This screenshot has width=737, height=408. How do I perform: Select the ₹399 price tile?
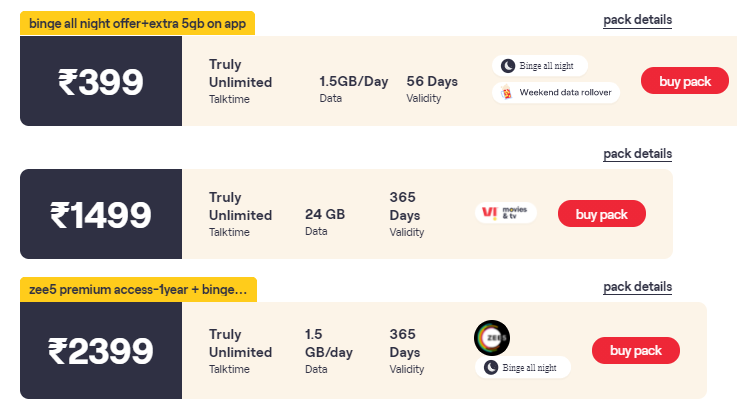[x=101, y=81]
